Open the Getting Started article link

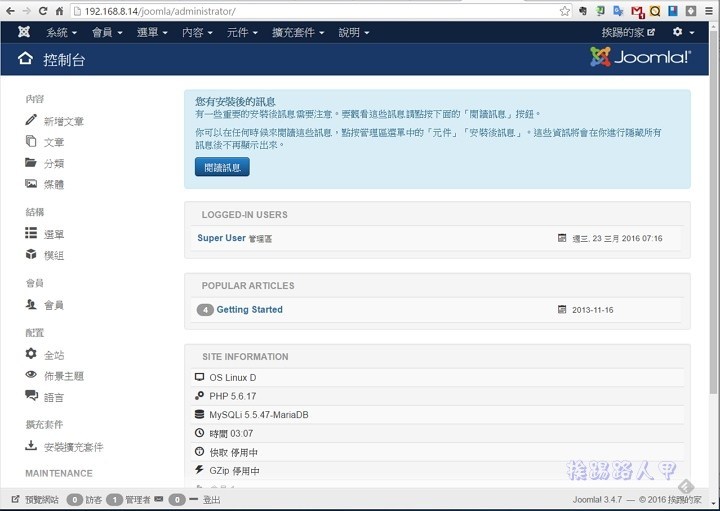[x=249, y=310]
